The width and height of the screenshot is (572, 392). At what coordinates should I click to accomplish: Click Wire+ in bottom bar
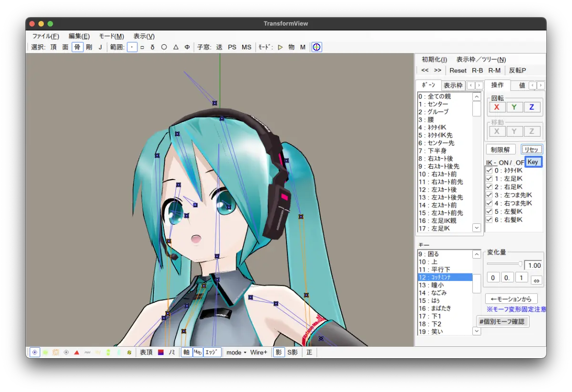point(259,352)
